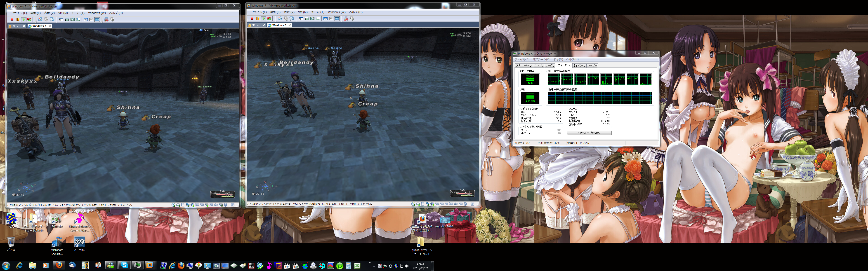The image size is (868, 271).
Task: Click the Suspend (pause) icon in left VMware window
Action: (18, 19)
